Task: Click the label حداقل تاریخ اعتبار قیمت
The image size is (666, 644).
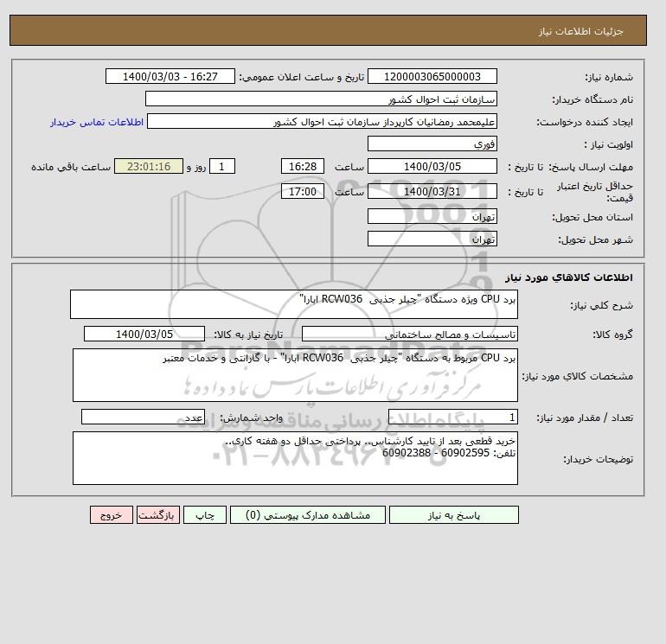Action: coord(595,192)
